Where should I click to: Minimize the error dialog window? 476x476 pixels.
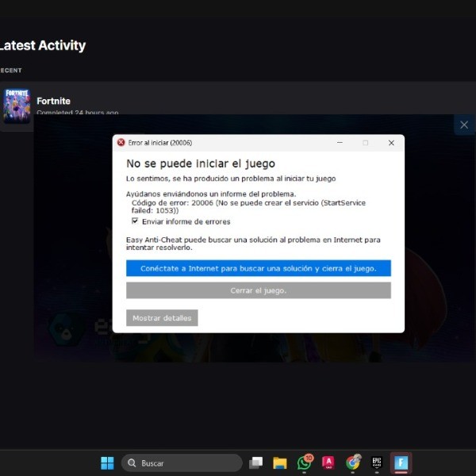[x=339, y=143]
